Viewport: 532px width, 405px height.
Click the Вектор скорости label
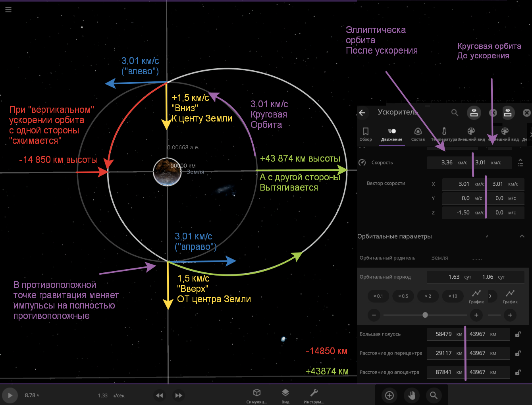(x=386, y=183)
